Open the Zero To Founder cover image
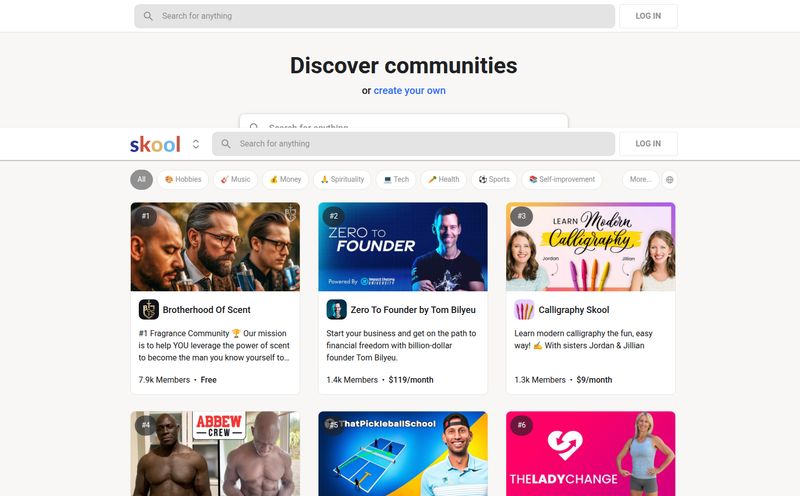This screenshot has width=800, height=496. (403, 247)
